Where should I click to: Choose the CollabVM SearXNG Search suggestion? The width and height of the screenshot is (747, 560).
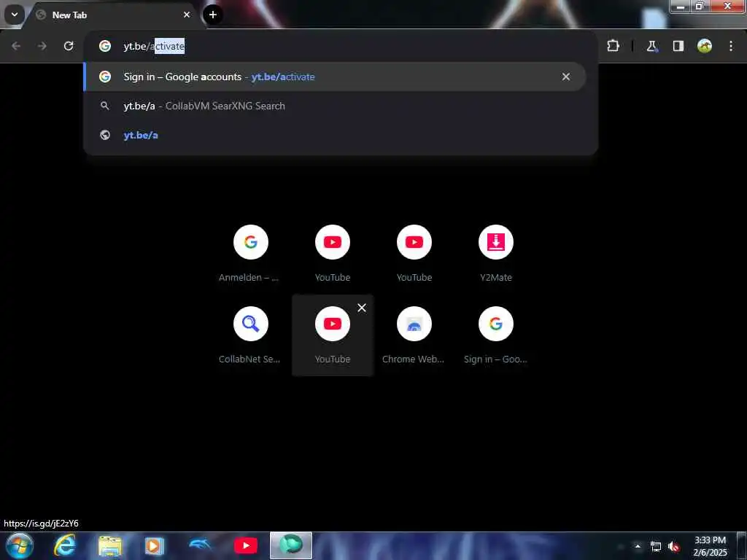coord(334,106)
